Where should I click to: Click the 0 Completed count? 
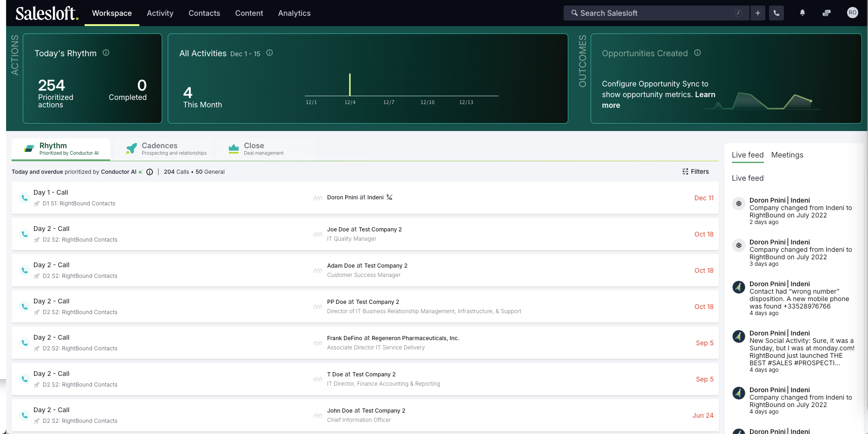[x=128, y=90]
